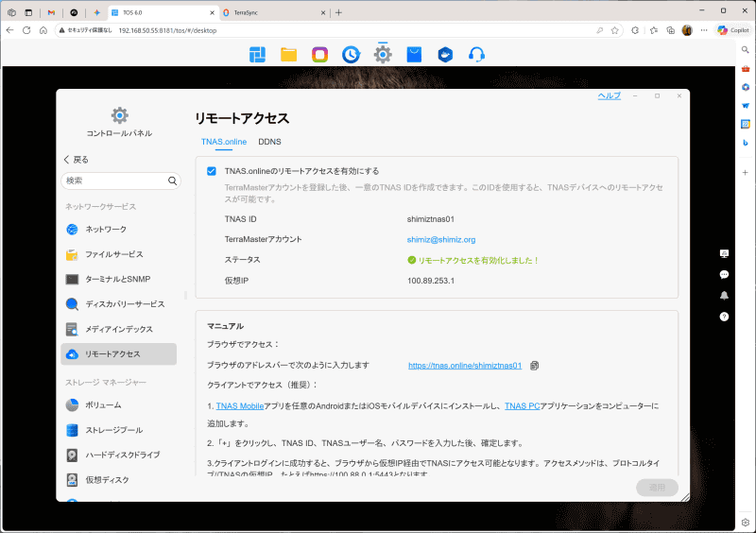Click the status text リモートアクセスを有効化しました！
756x533 pixels.
pyautogui.click(x=477, y=261)
